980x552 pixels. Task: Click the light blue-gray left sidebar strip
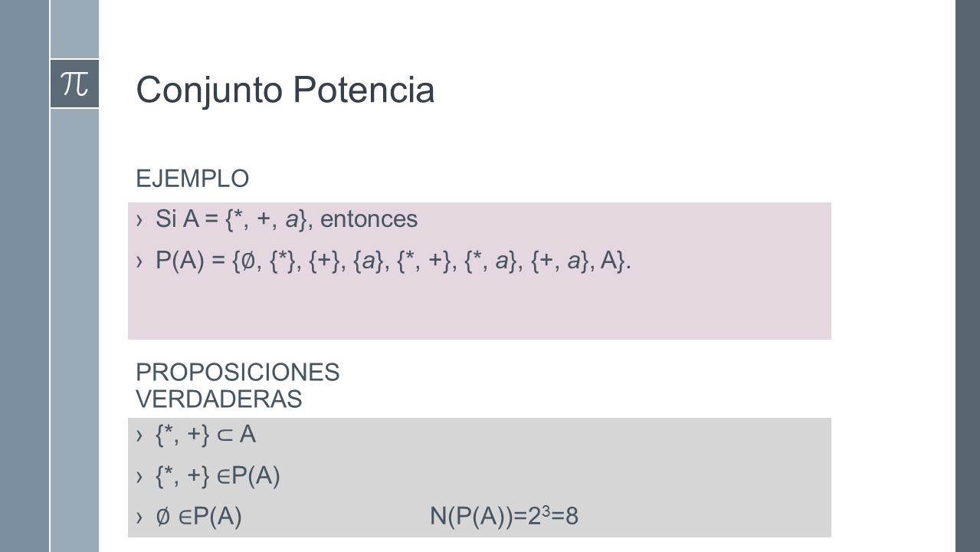(74, 330)
